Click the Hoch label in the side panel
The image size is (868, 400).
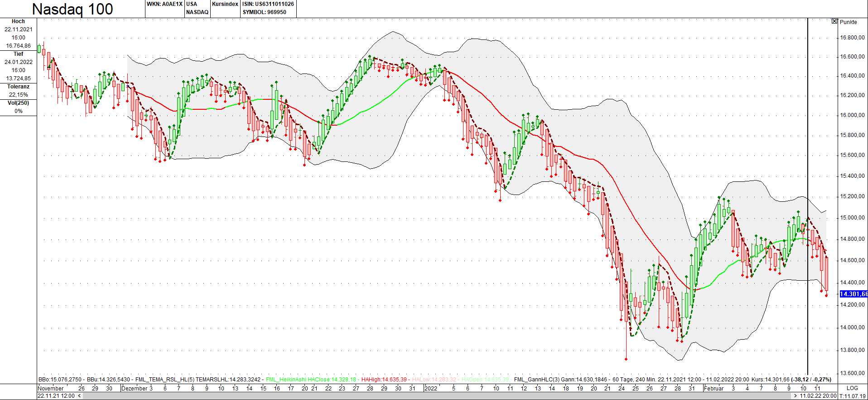click(18, 21)
